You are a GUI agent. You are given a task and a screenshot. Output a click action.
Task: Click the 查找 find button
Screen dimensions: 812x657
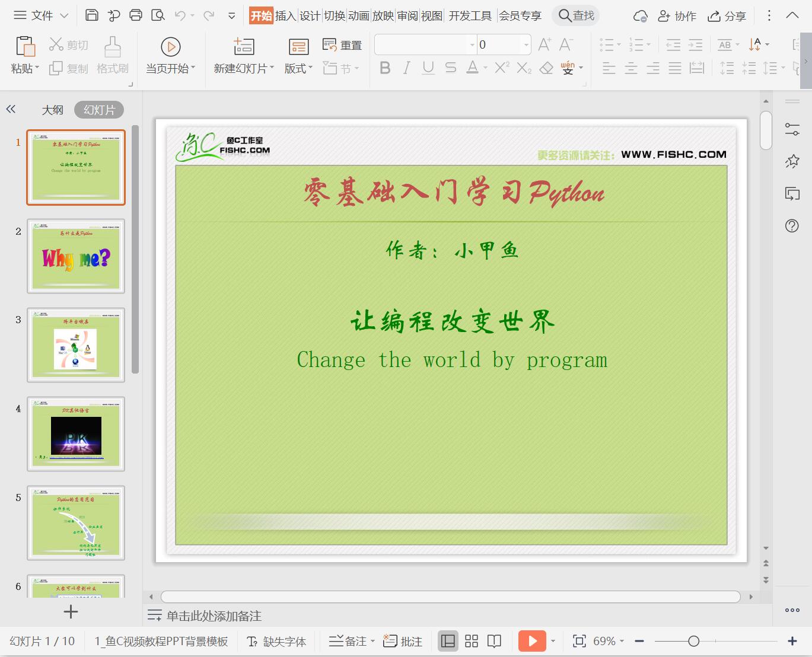tap(575, 16)
